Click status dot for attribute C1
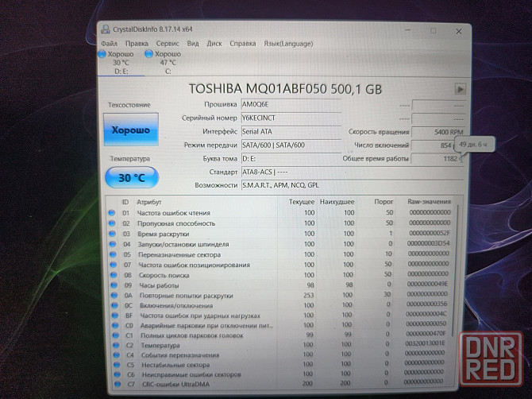 [116, 335]
